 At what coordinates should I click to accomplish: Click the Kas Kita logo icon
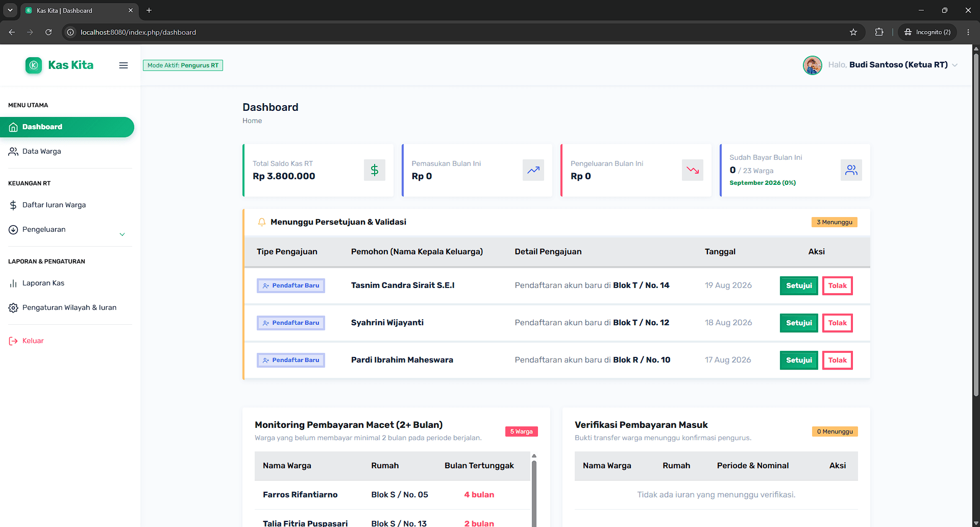(x=34, y=65)
